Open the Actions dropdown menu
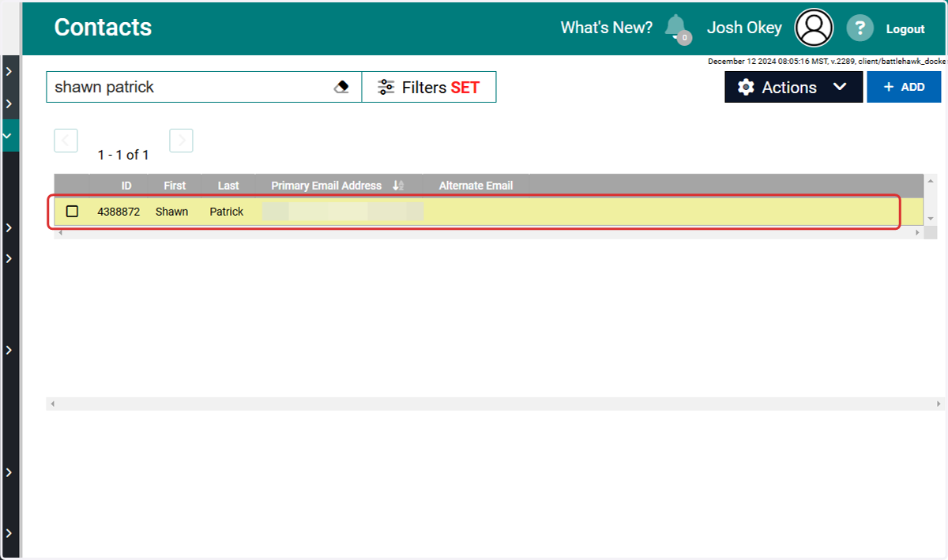Image resolution: width=948 pixels, height=560 pixels. [x=793, y=87]
